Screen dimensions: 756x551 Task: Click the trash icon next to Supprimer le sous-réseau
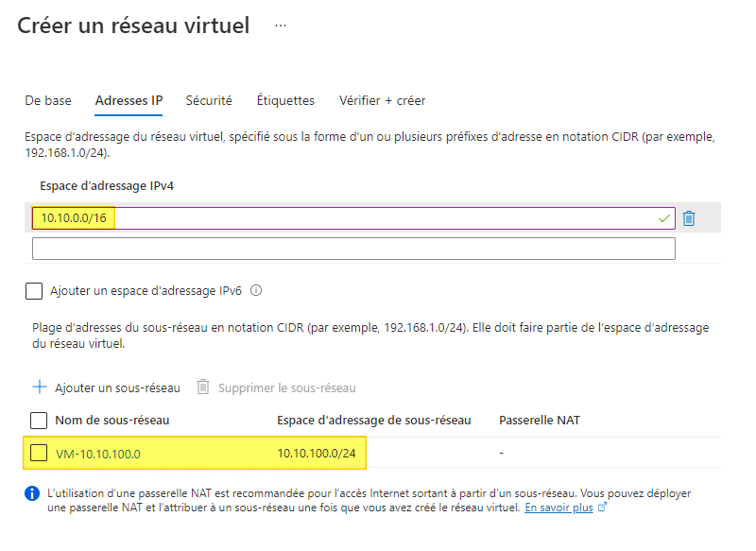[x=203, y=387]
